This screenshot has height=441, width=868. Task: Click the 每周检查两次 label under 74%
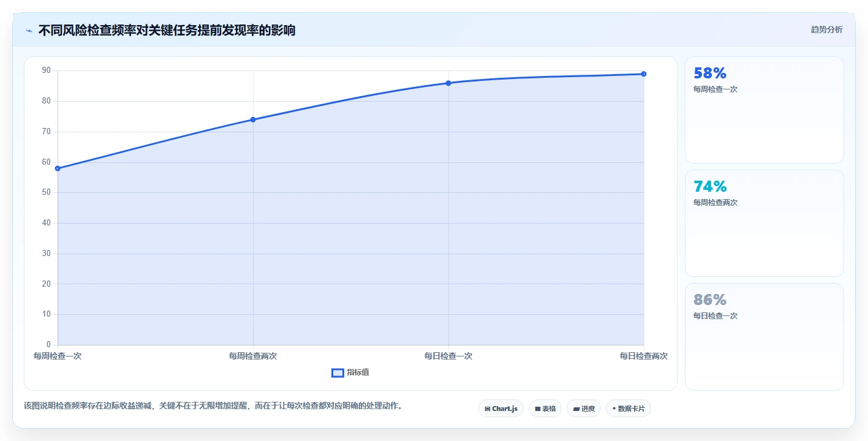715,203
